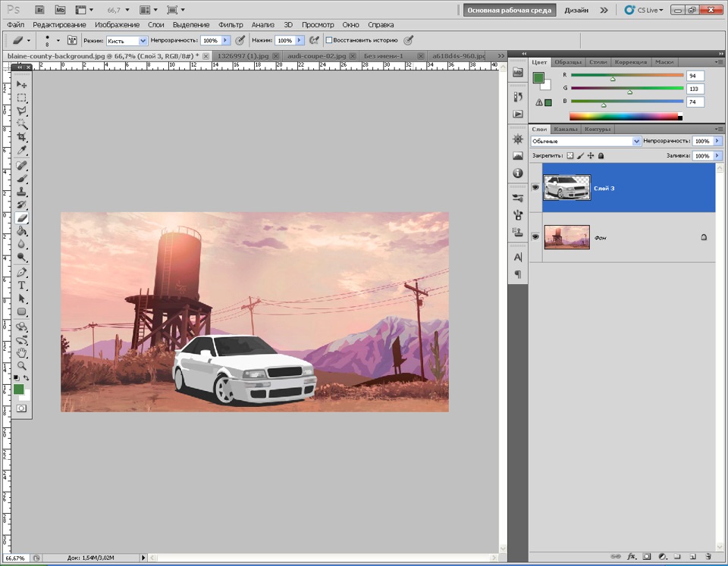Image resolution: width=728 pixels, height=566 pixels.
Task: Open flow Нажим slider arrow
Action: coord(300,40)
